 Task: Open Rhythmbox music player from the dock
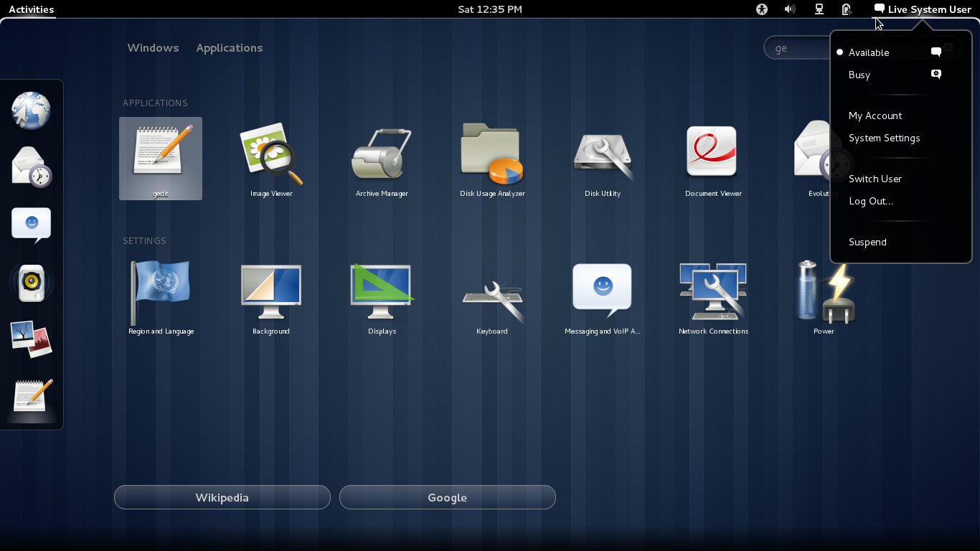(x=32, y=283)
